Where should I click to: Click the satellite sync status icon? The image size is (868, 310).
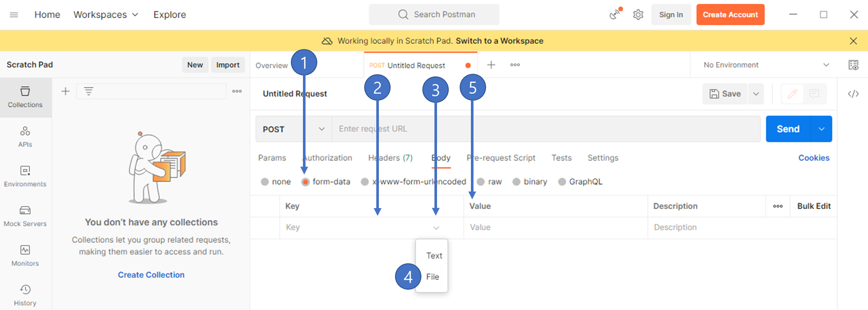coord(615,14)
